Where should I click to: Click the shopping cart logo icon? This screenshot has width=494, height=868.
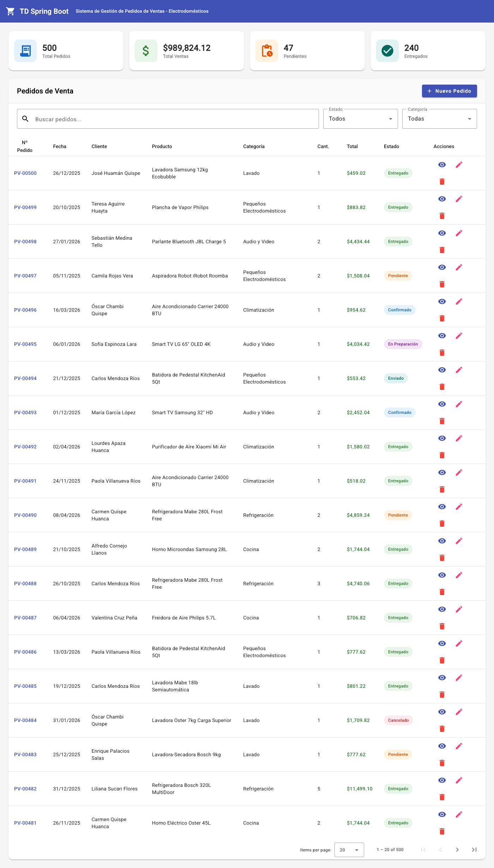[x=11, y=11]
